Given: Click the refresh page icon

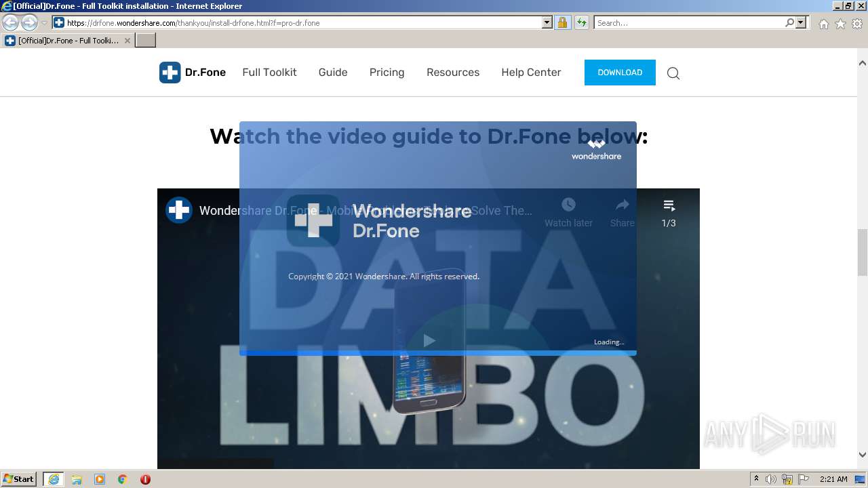Looking at the screenshot, I should click(x=581, y=22).
